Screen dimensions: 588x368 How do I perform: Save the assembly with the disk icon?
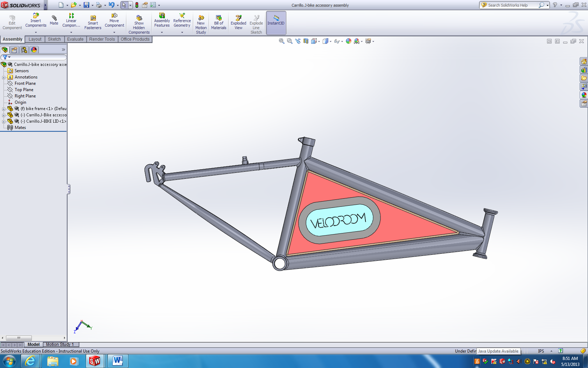pyautogui.click(x=86, y=5)
